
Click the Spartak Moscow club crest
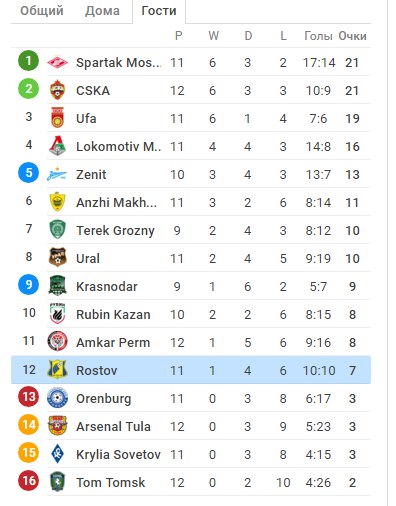click(x=57, y=62)
